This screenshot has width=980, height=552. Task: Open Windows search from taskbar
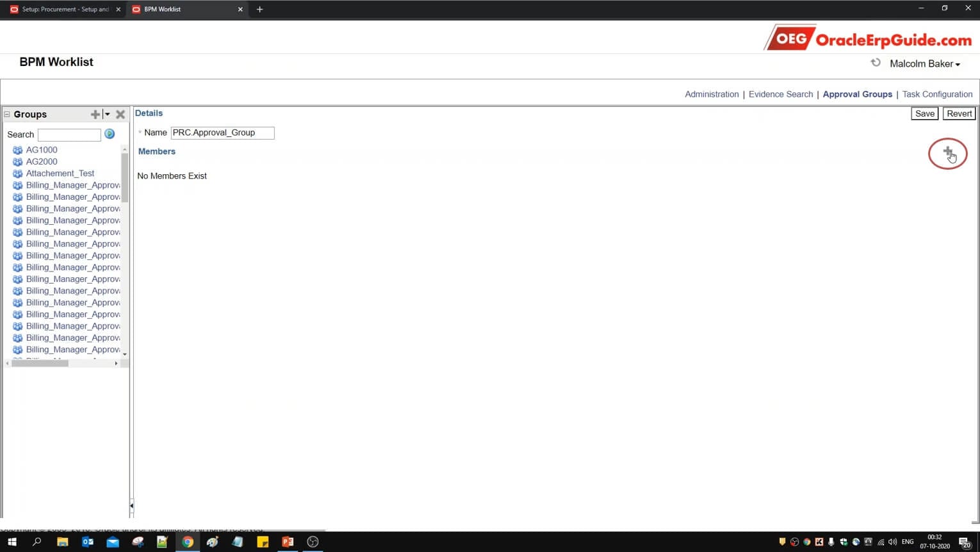[37, 542]
